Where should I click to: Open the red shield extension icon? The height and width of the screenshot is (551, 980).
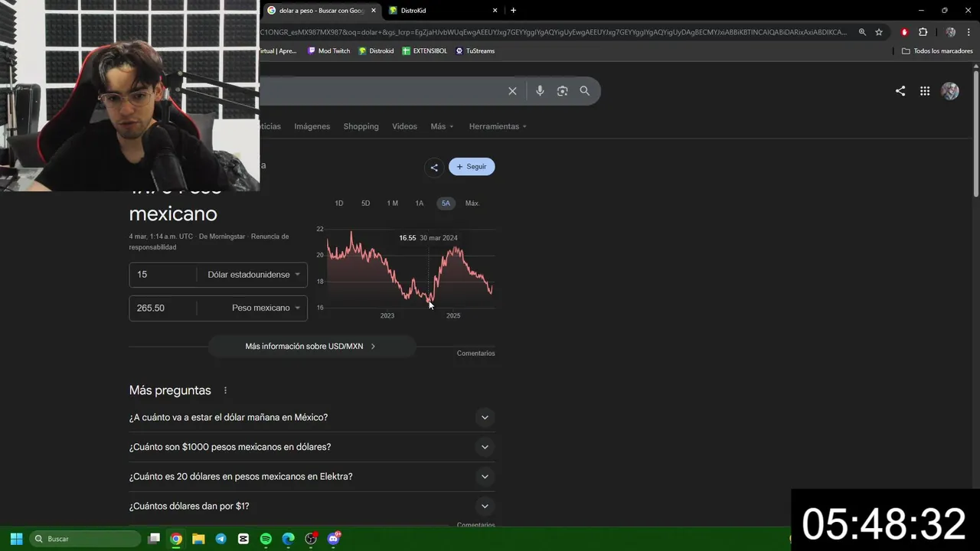coord(905,32)
